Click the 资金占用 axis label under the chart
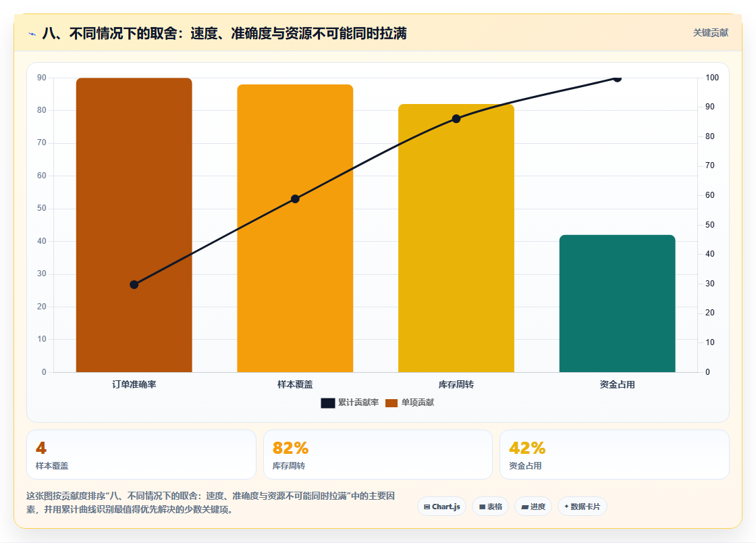Image resolution: width=756 pixels, height=543 pixels. tap(617, 384)
